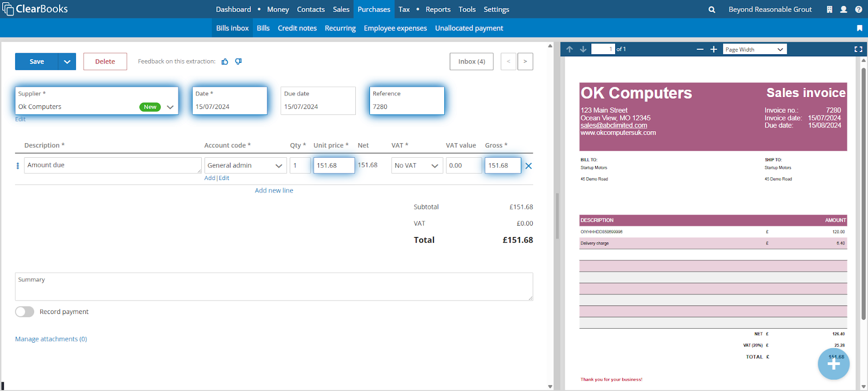Click the Reference input field
The width and height of the screenshot is (868, 391).
click(407, 100)
